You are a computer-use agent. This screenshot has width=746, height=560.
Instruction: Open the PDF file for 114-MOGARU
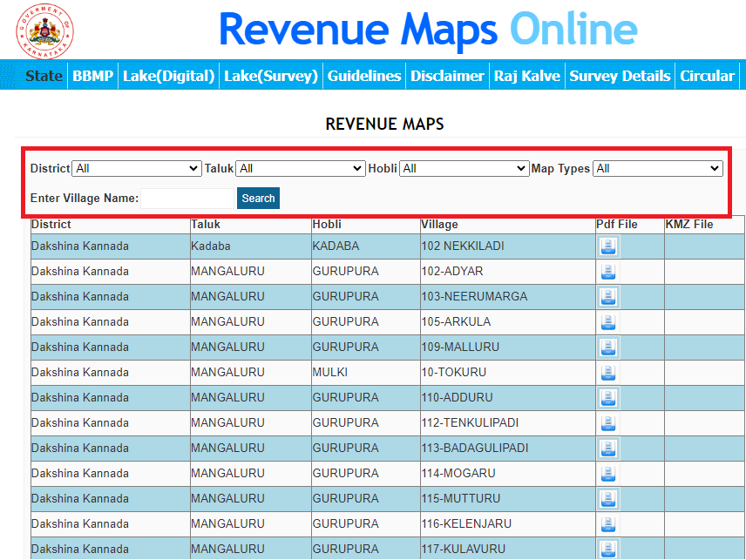point(607,474)
